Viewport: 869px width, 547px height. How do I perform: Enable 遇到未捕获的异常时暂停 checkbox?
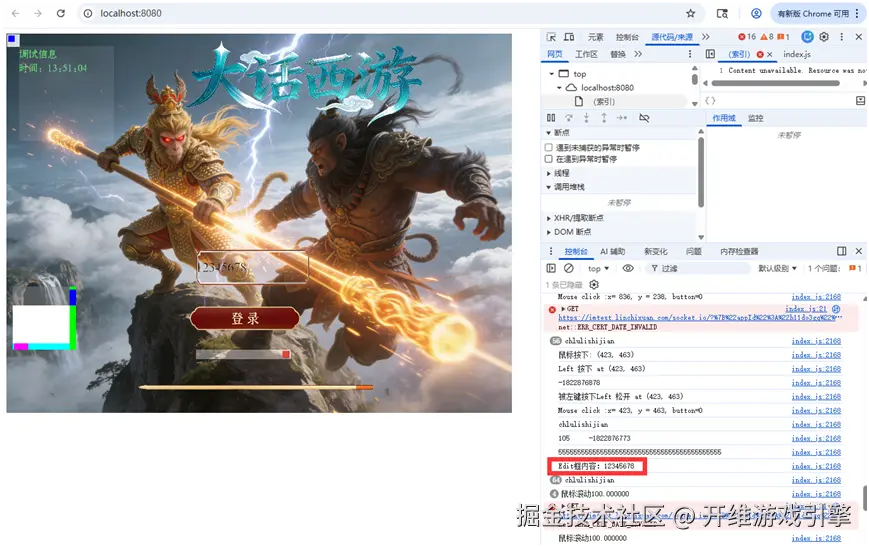coord(549,147)
